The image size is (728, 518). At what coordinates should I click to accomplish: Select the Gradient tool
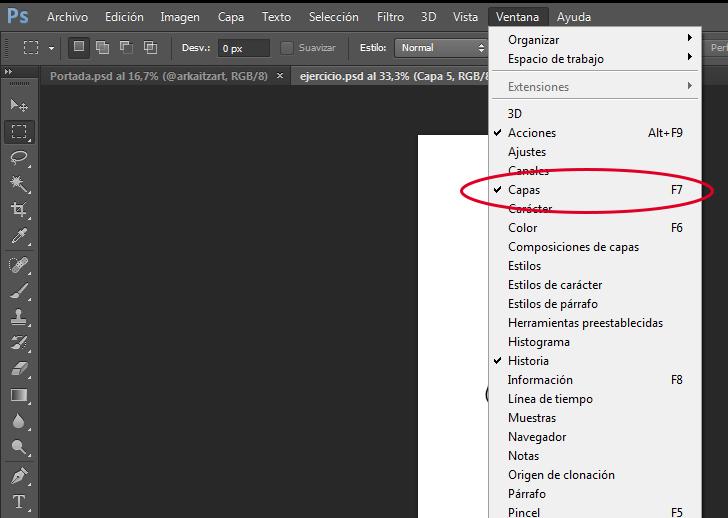[x=19, y=395]
